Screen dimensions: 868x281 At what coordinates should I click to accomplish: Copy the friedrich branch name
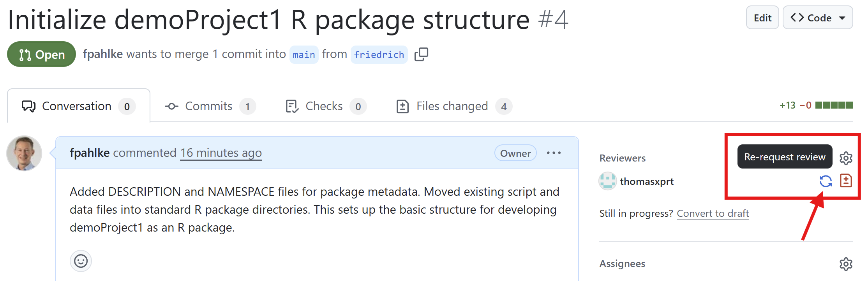[x=421, y=54]
